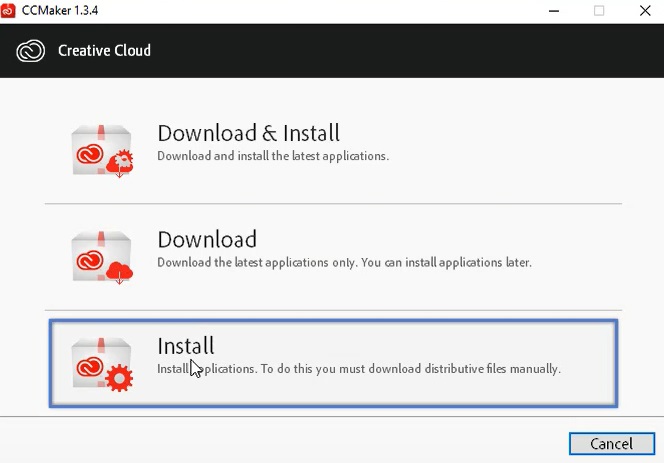This screenshot has height=463, width=664.
Task: Choose the Download & Install option heading
Action: point(248,133)
